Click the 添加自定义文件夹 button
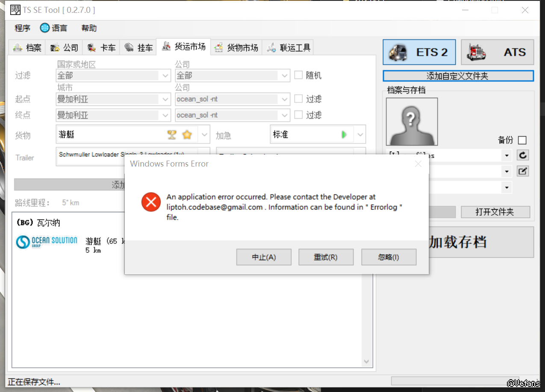545x392 pixels. point(458,76)
